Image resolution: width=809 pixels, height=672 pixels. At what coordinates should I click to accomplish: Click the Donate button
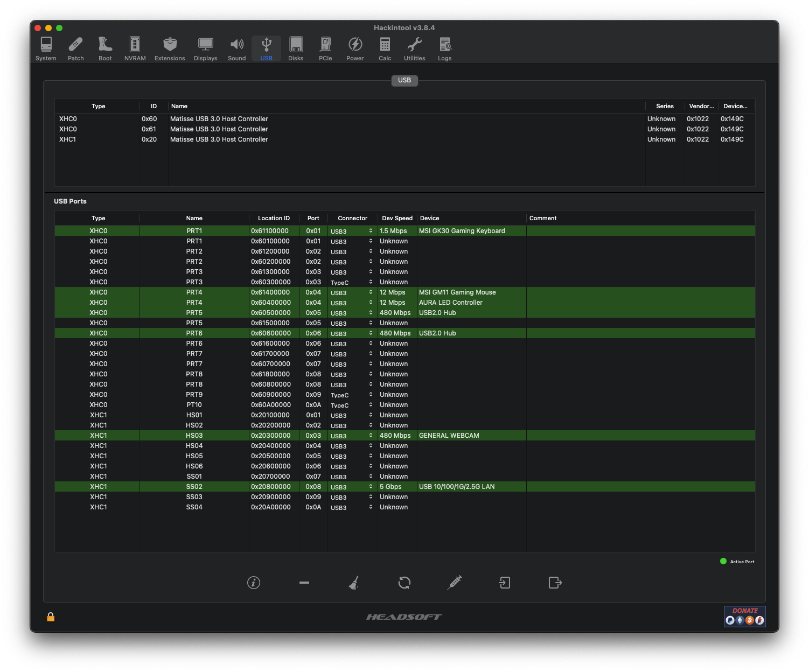tap(744, 617)
